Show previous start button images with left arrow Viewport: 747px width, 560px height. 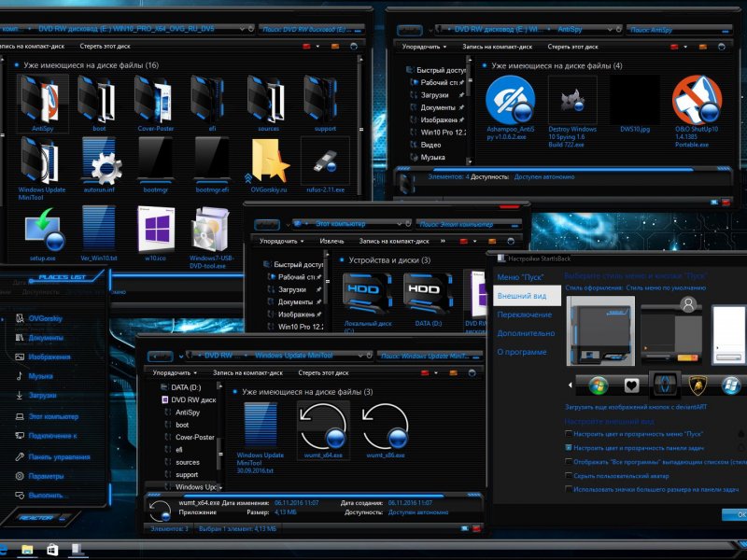pos(571,385)
